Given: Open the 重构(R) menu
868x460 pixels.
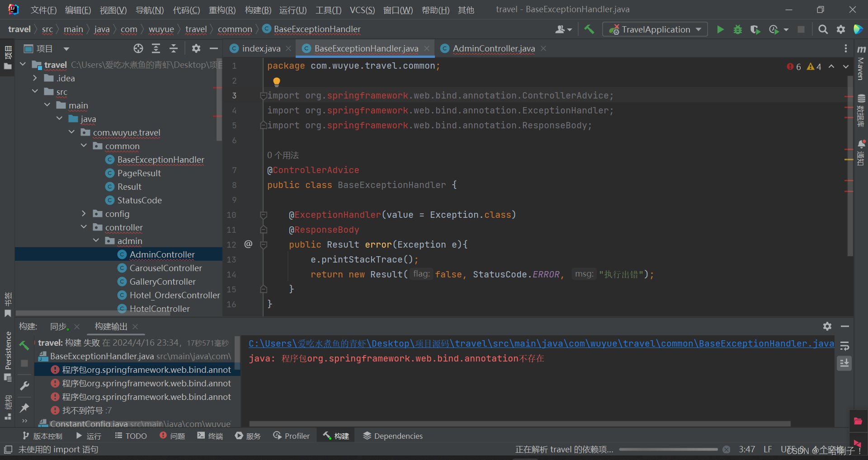Looking at the screenshot, I should (222, 9).
